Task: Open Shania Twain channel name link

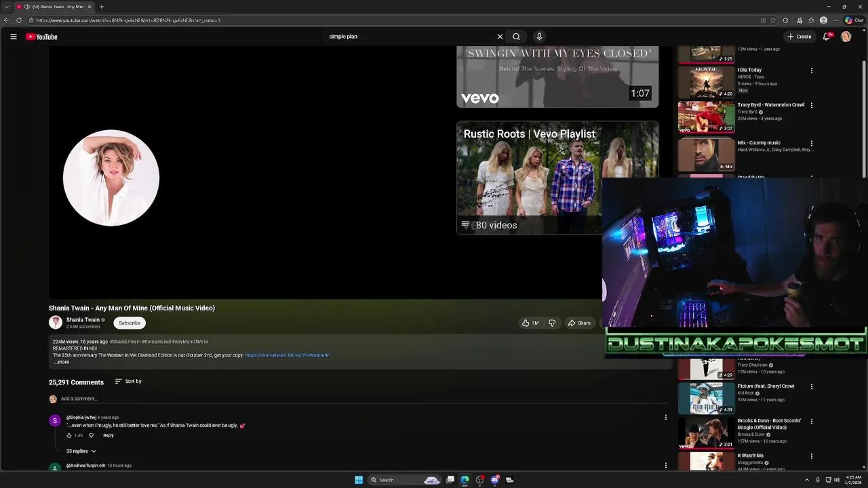Action: pos(83,319)
